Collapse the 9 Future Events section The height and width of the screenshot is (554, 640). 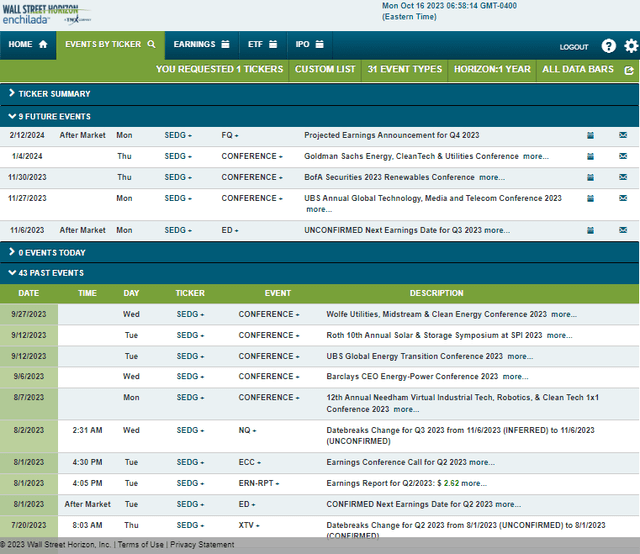coord(320,117)
